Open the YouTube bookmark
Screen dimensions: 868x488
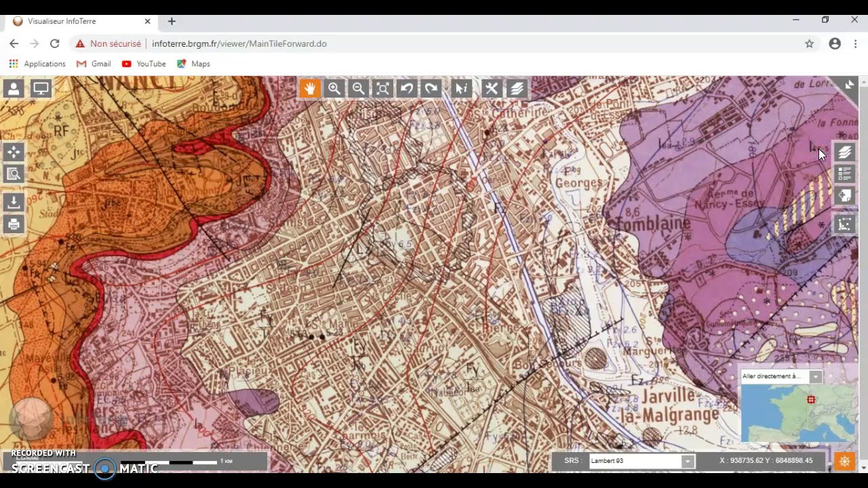144,64
